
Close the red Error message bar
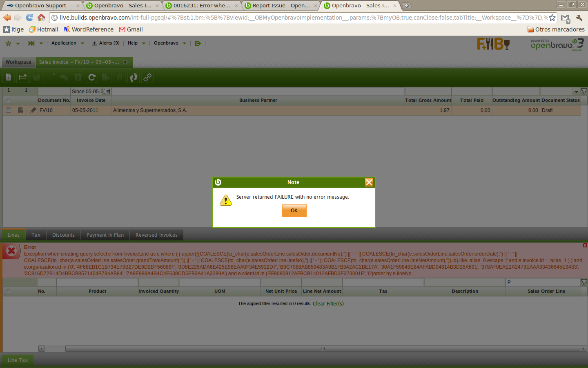pyautogui.click(x=585, y=245)
